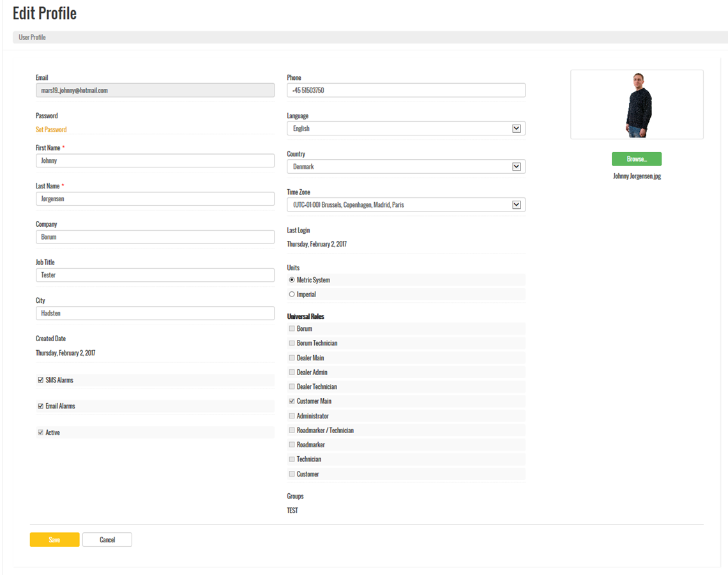Toggle the SMS Alarms checkbox

[x=41, y=380]
